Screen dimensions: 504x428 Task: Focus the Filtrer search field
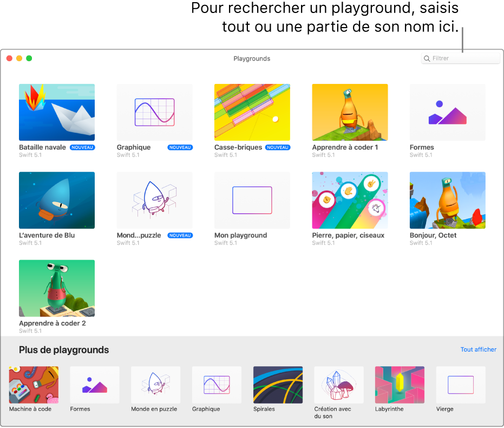tap(461, 59)
